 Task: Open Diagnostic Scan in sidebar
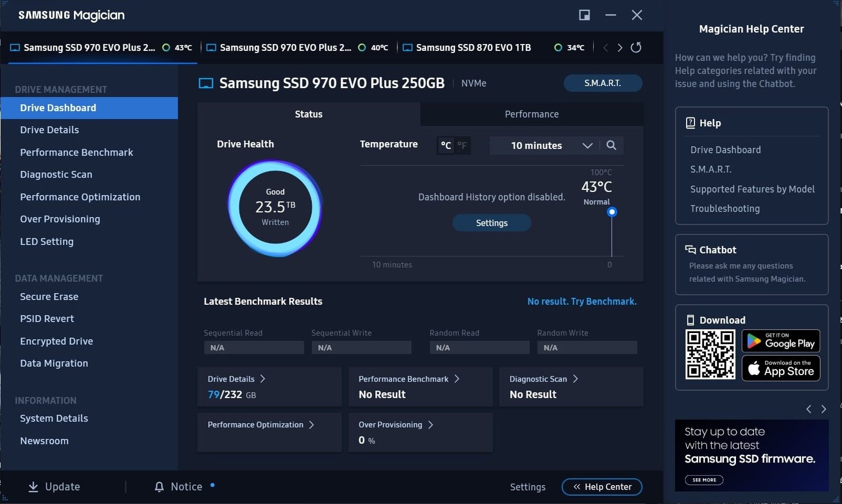56,175
